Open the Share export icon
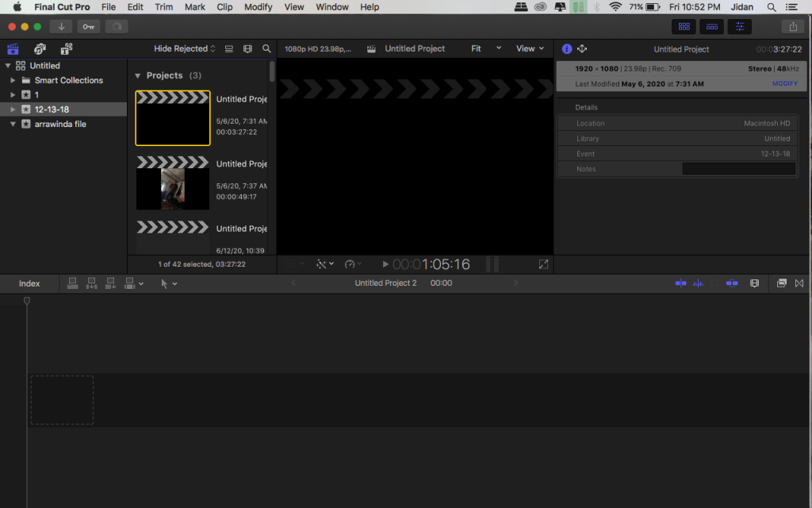 (793, 26)
